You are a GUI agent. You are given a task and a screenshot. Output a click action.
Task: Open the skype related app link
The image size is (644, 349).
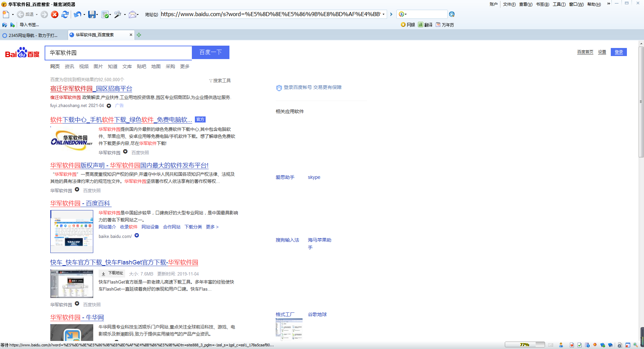coord(314,177)
